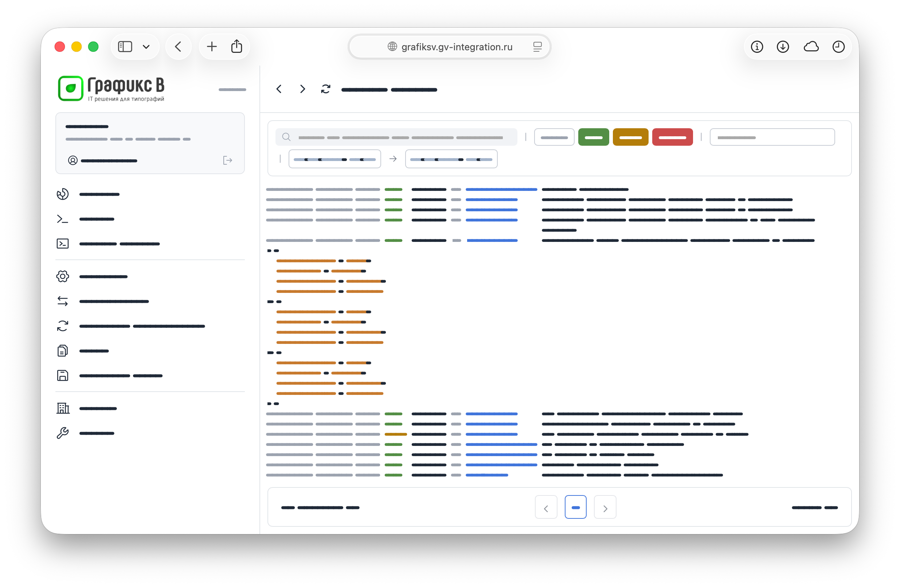The image size is (900, 588).
Task: Click the red filter button
Action: [673, 137]
